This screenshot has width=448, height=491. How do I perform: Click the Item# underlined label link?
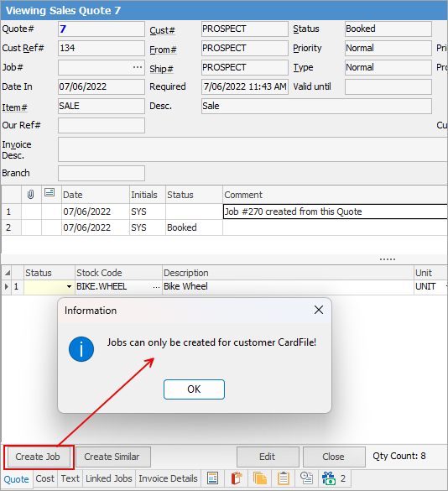[14, 107]
